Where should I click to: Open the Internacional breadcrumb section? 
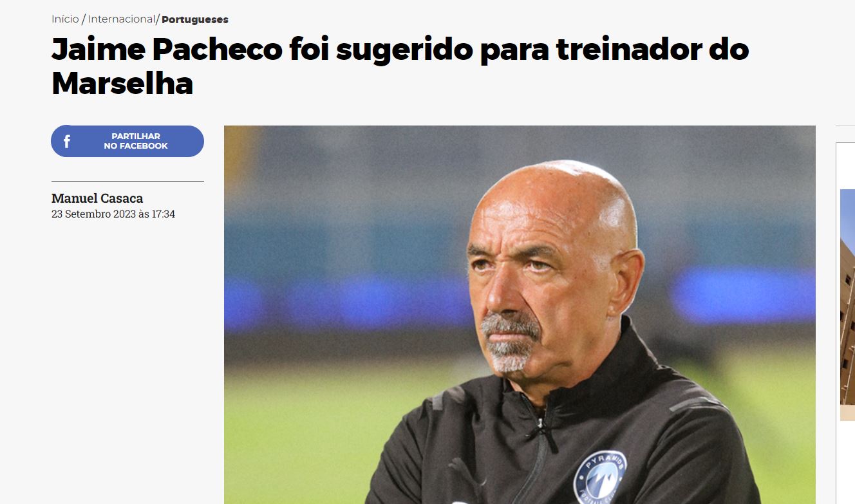pos(122,19)
